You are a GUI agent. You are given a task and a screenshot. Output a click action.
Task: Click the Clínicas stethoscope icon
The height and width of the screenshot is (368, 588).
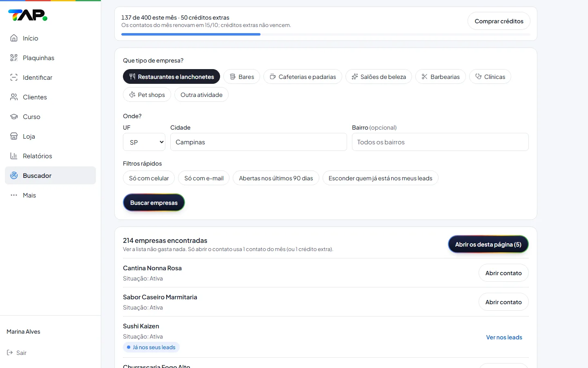(479, 76)
